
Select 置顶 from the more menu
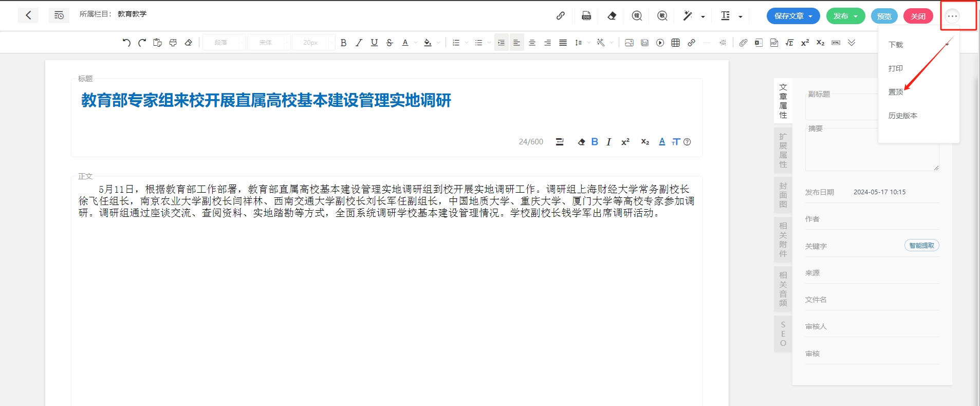[896, 92]
